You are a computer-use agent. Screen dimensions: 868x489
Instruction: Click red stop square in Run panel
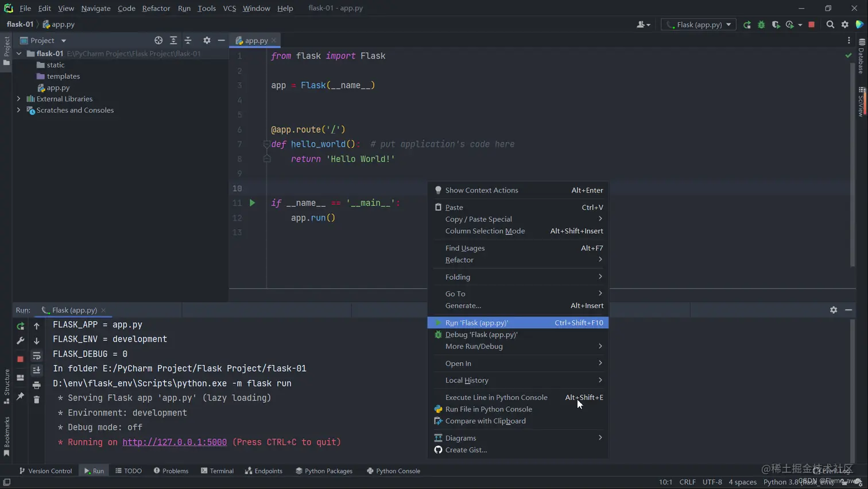pos(21,359)
